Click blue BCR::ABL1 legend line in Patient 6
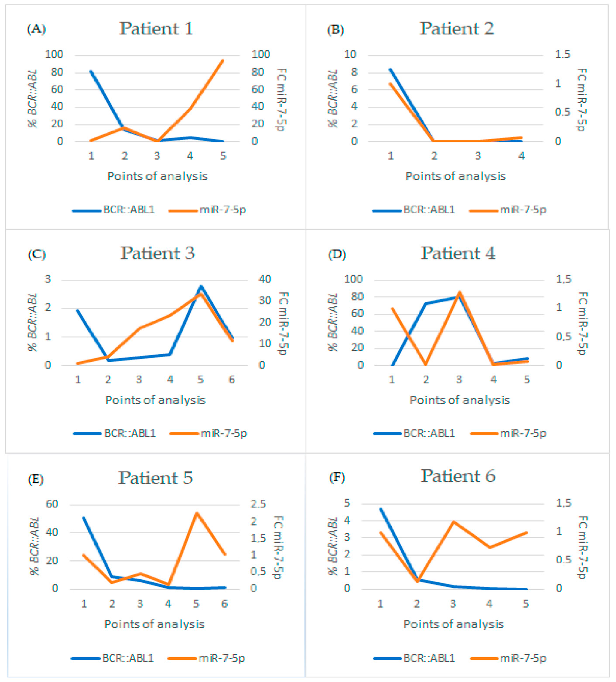This screenshot has width=616, height=682. 388,658
